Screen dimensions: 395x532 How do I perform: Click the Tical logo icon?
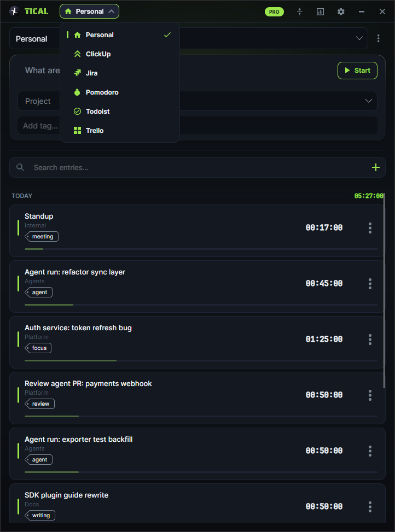[15, 11]
